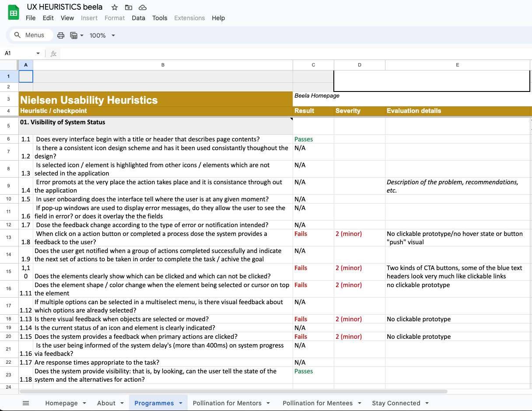The height and width of the screenshot is (411, 532).
Task: Open the Data menu
Action: click(138, 18)
